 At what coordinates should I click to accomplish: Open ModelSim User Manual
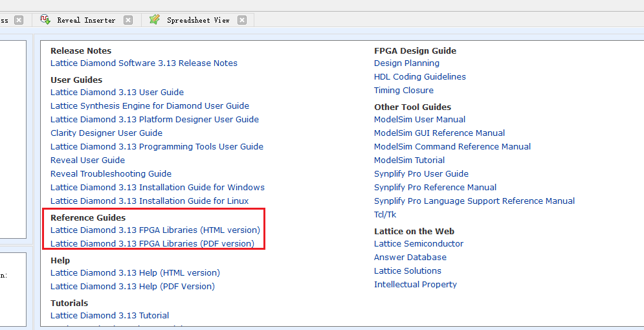coord(420,120)
